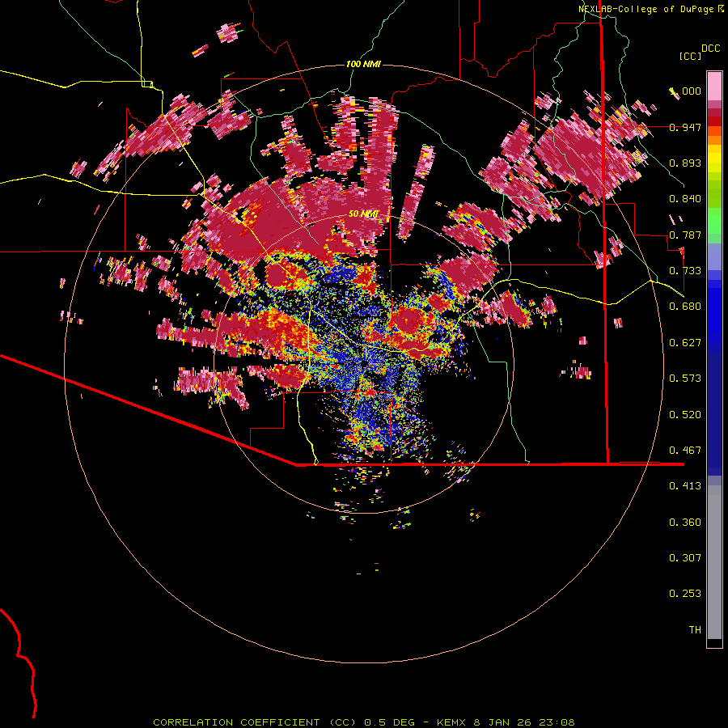Click the 0.680 scale value

(685, 307)
